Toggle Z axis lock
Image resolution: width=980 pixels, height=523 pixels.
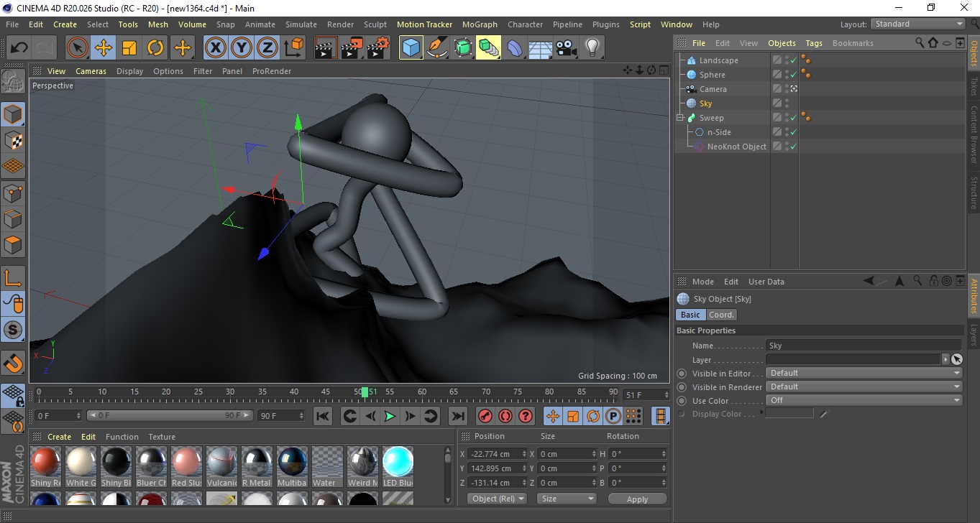[x=267, y=48]
